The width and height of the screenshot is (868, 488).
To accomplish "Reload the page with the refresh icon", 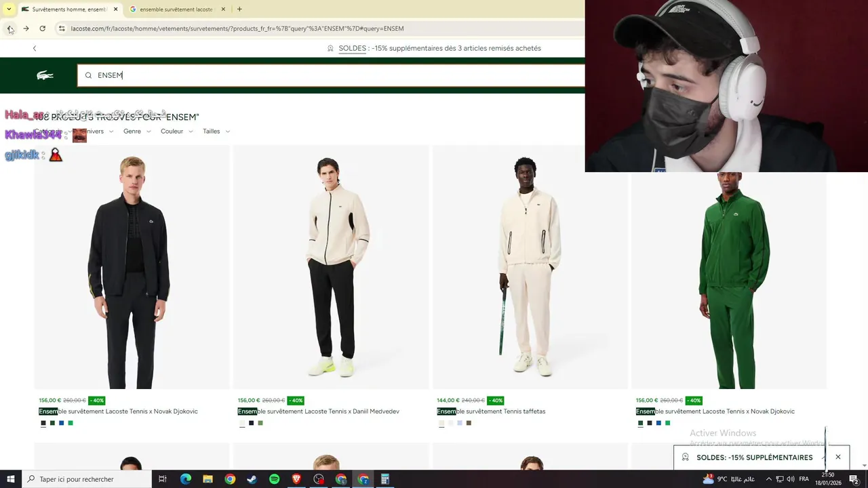I will tap(42, 28).
